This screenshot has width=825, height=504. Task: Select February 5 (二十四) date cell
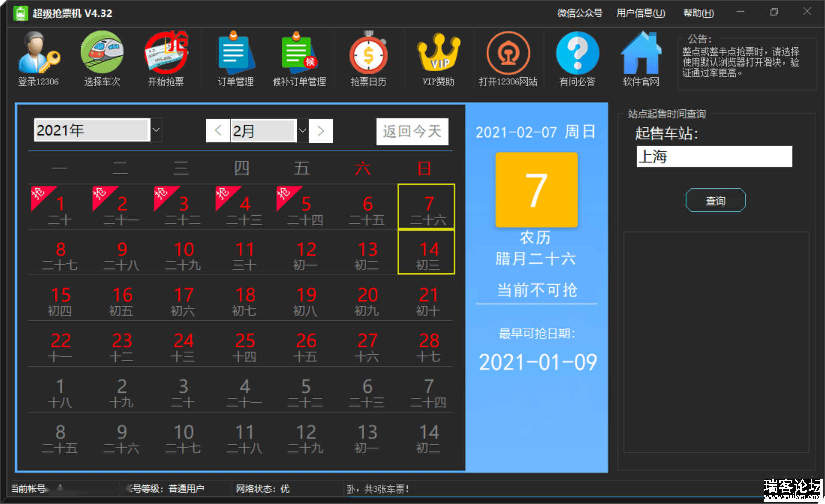305,207
